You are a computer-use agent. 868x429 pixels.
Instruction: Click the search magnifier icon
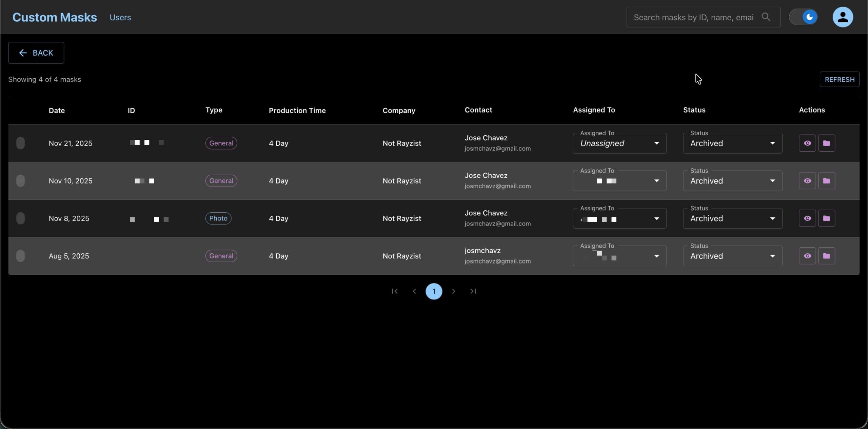766,17
